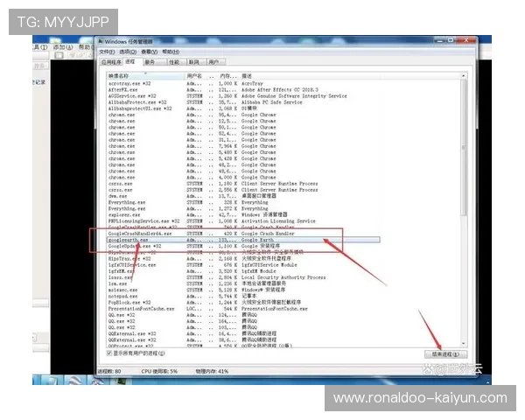This screenshot has width=525, height=420.
Task: Click the vertical scrollbar thumb of process list
Action: click(x=464, y=147)
